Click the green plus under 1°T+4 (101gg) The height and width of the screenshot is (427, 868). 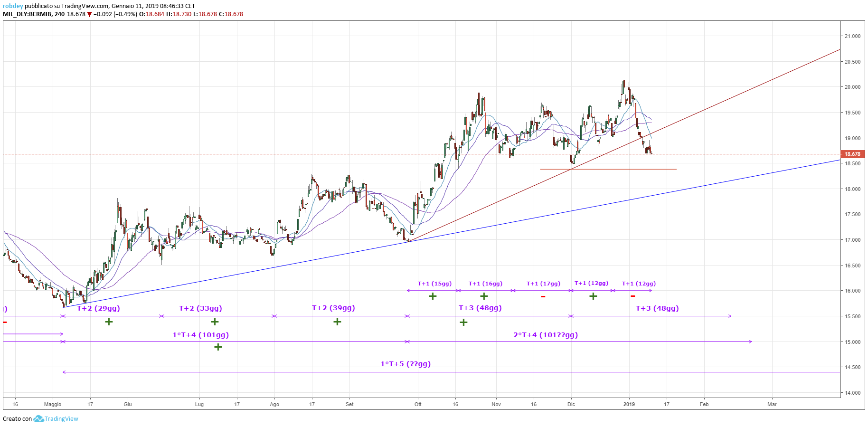point(218,347)
